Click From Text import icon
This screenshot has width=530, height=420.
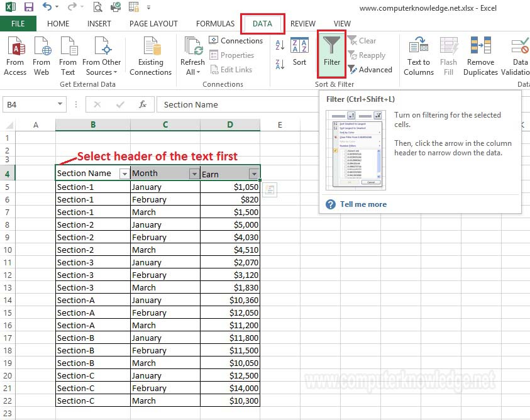(x=68, y=56)
